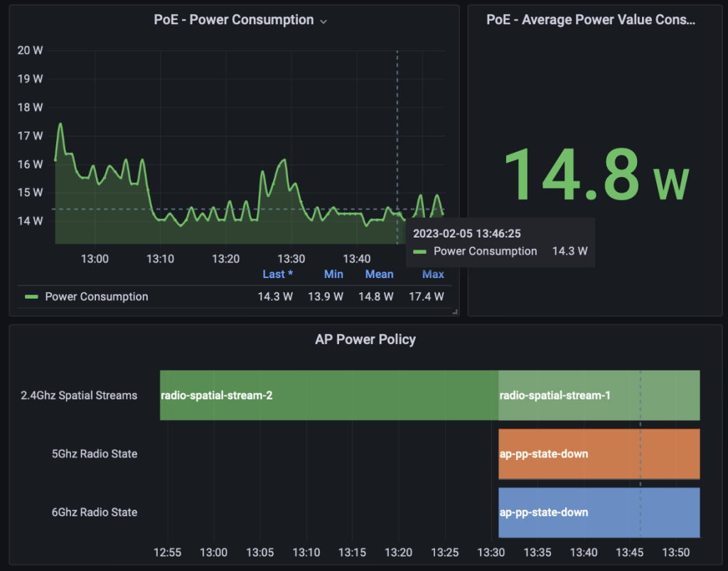
Task: Select the radio-spatial-stream-2 timeline bar
Action: [x=328, y=395]
